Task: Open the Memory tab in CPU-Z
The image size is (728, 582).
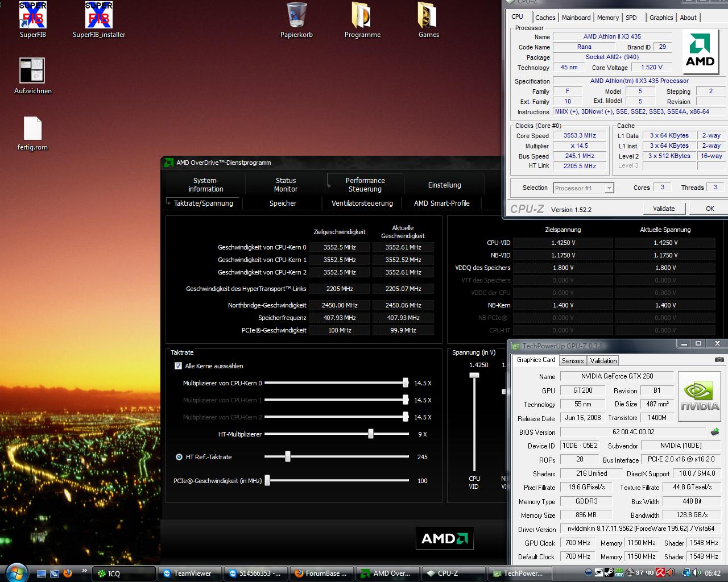Action: point(608,18)
